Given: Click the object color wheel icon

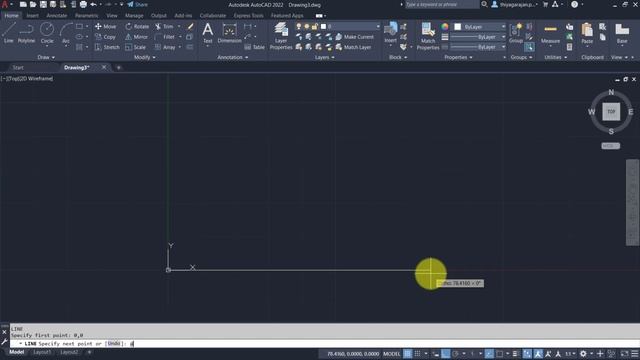Looking at the screenshot, I should [444, 27].
